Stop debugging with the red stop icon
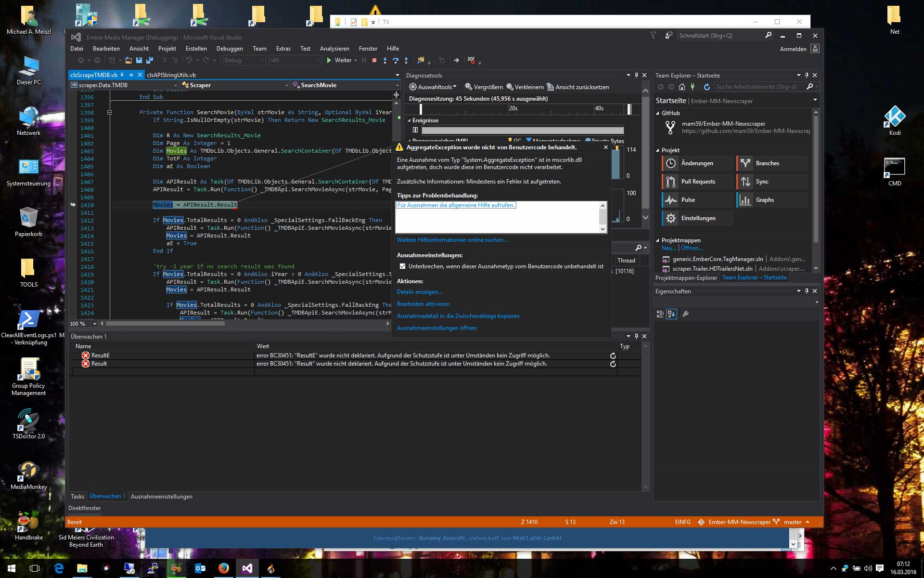 pos(374,60)
